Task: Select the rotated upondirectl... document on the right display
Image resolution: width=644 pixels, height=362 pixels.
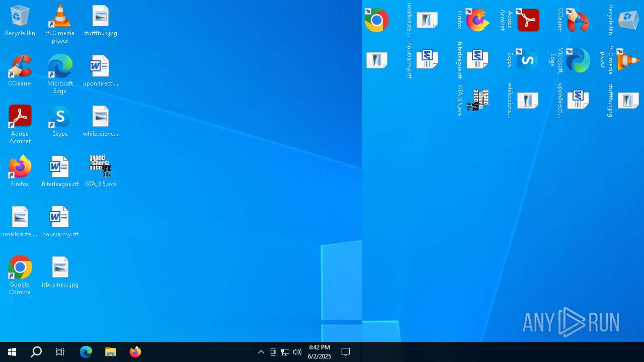Action: pos(574,101)
